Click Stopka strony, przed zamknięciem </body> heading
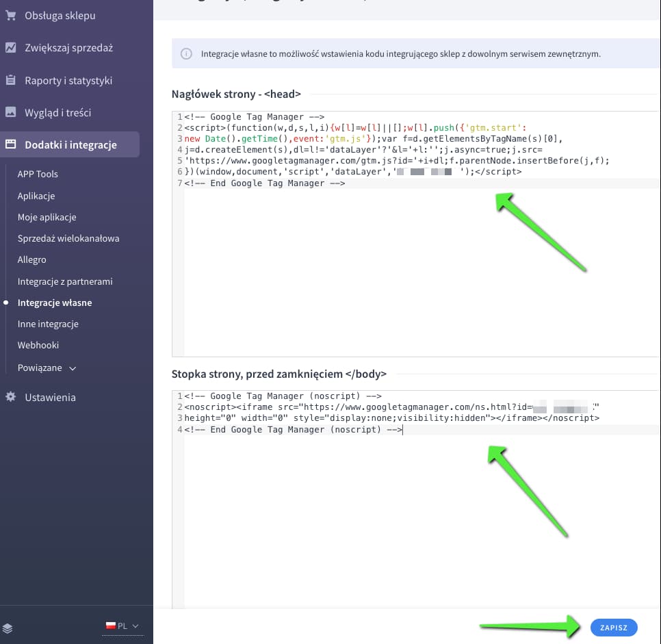The image size is (661, 644). point(279,374)
